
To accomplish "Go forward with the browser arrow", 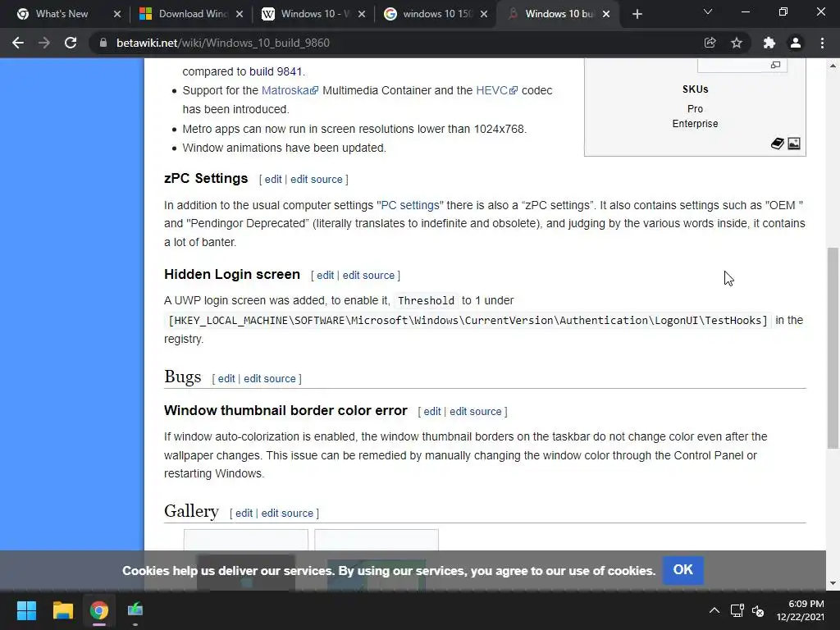I will click(x=44, y=43).
